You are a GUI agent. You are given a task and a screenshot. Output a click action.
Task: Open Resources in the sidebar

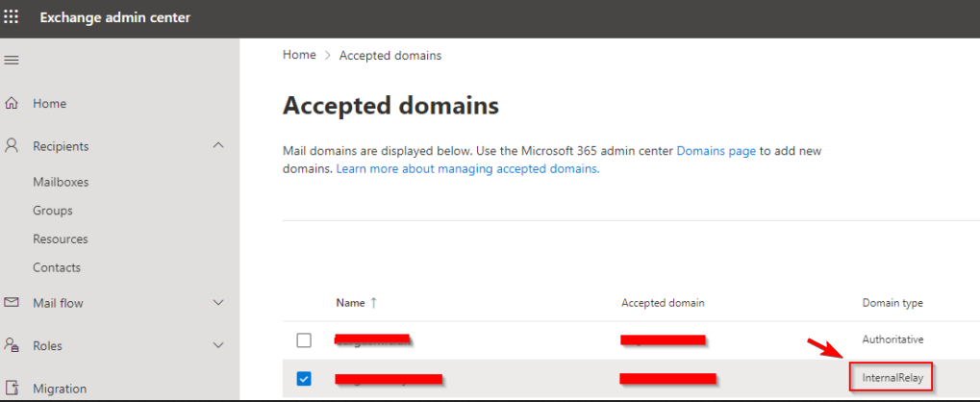pyautogui.click(x=61, y=239)
